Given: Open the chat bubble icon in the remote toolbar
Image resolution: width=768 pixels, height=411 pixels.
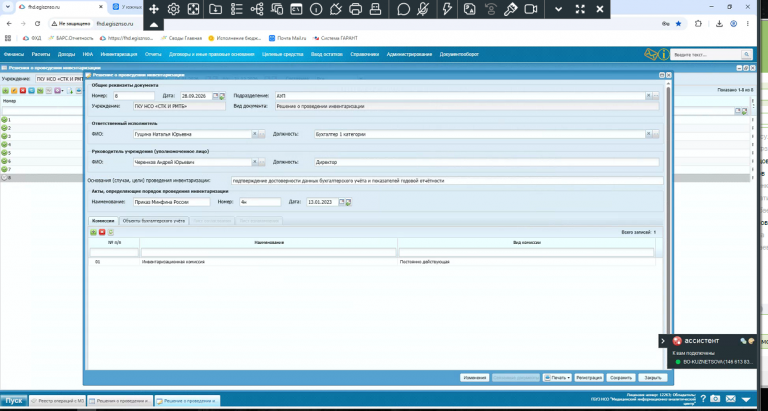Looking at the screenshot, I should [x=403, y=9].
